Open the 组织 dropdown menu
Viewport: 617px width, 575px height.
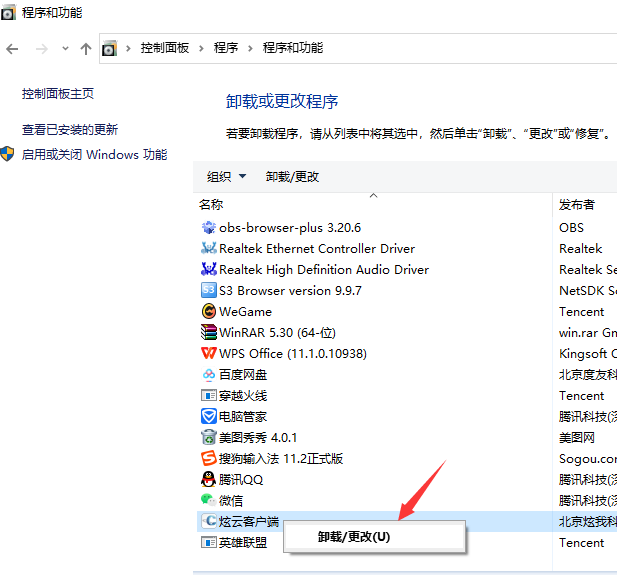click(x=226, y=177)
